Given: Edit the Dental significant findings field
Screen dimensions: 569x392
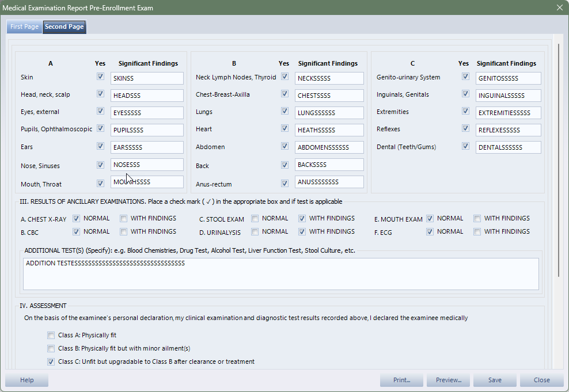Looking at the screenshot, I should (x=509, y=147).
